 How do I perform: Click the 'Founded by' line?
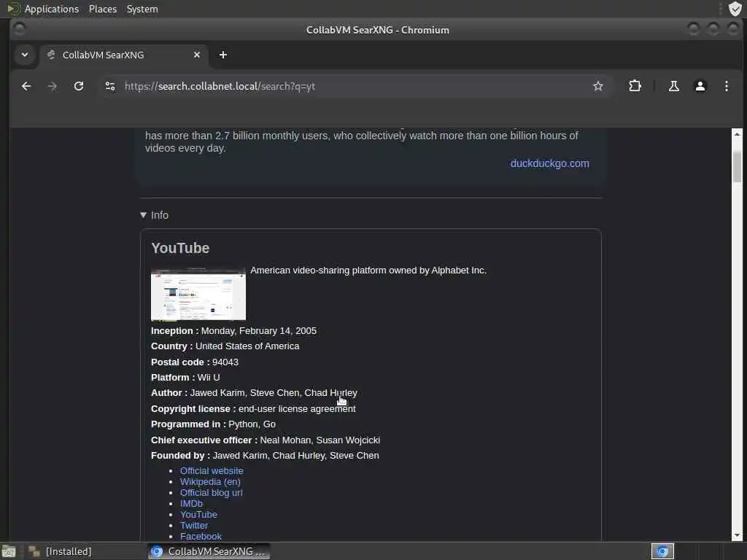pos(265,455)
